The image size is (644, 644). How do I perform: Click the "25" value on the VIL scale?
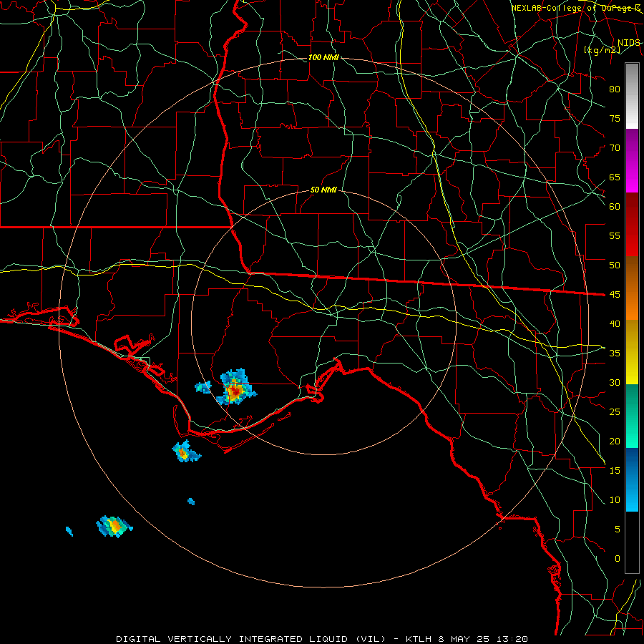point(615,412)
